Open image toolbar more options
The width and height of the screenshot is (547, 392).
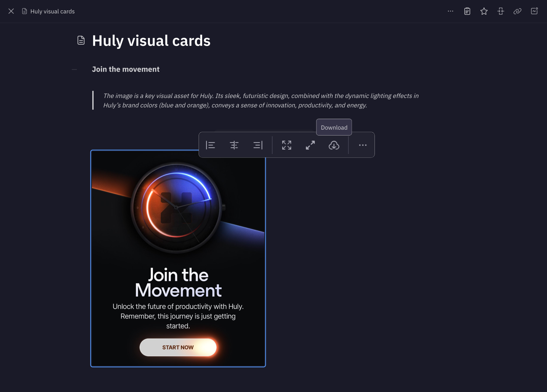[362, 145]
